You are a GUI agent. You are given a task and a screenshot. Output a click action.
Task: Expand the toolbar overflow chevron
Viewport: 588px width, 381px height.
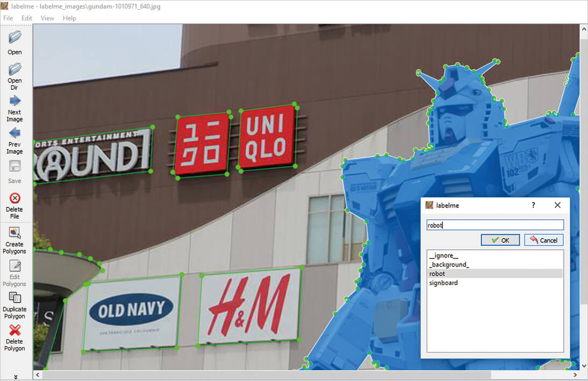pyautogui.click(x=16, y=377)
